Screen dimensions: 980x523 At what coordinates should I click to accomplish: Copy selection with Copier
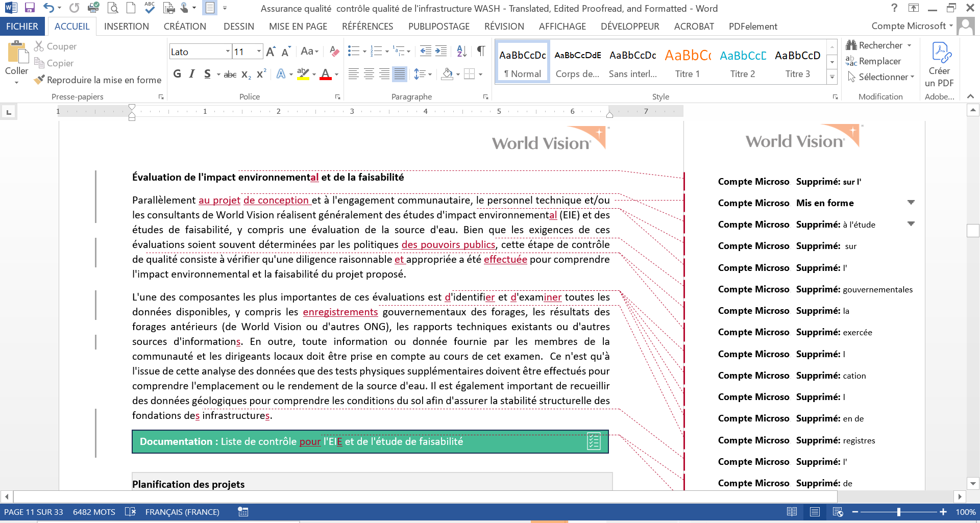(54, 63)
